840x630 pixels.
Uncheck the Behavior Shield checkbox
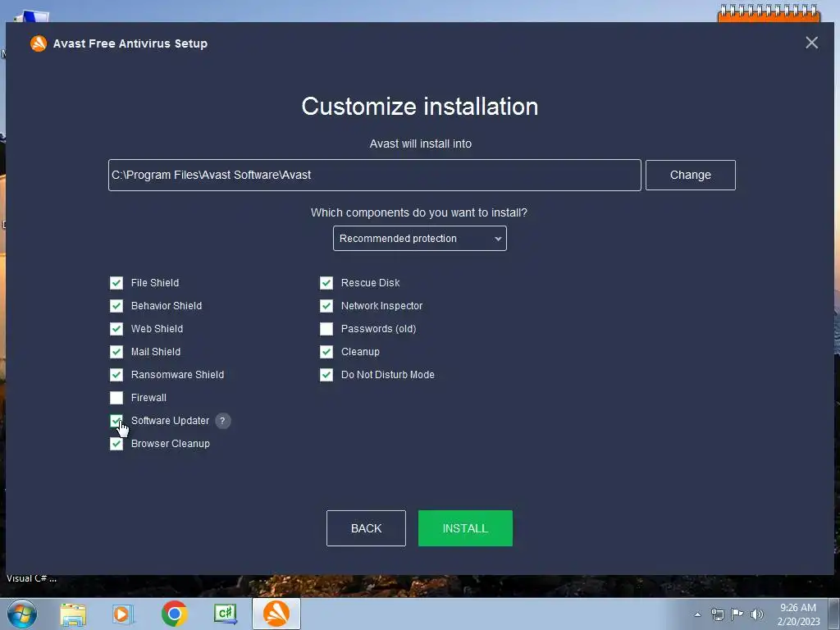click(116, 306)
